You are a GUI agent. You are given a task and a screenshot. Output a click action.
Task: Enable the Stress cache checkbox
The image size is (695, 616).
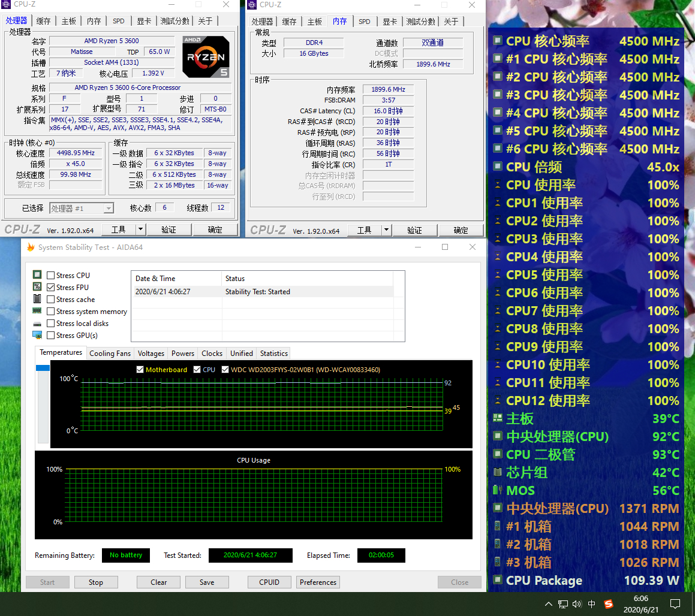click(x=50, y=300)
